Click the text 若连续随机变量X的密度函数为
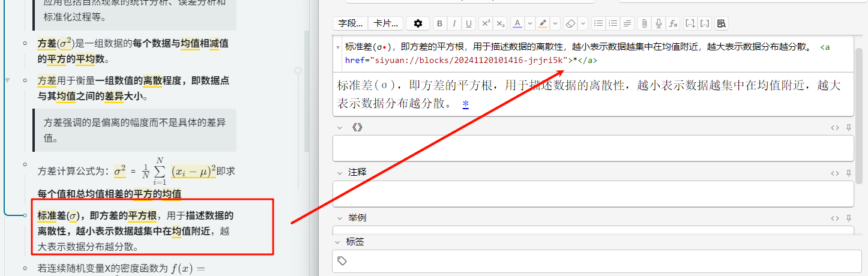The height and width of the screenshot is (276, 868). (102, 268)
